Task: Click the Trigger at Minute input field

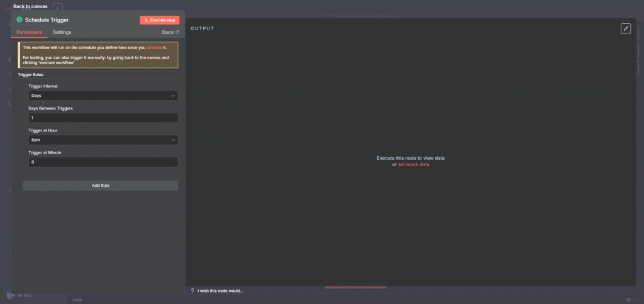Action: 103,162
